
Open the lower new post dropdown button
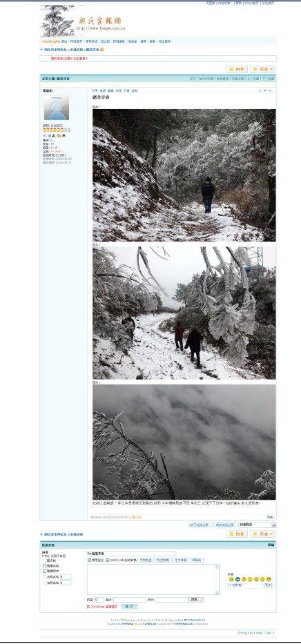point(263,534)
